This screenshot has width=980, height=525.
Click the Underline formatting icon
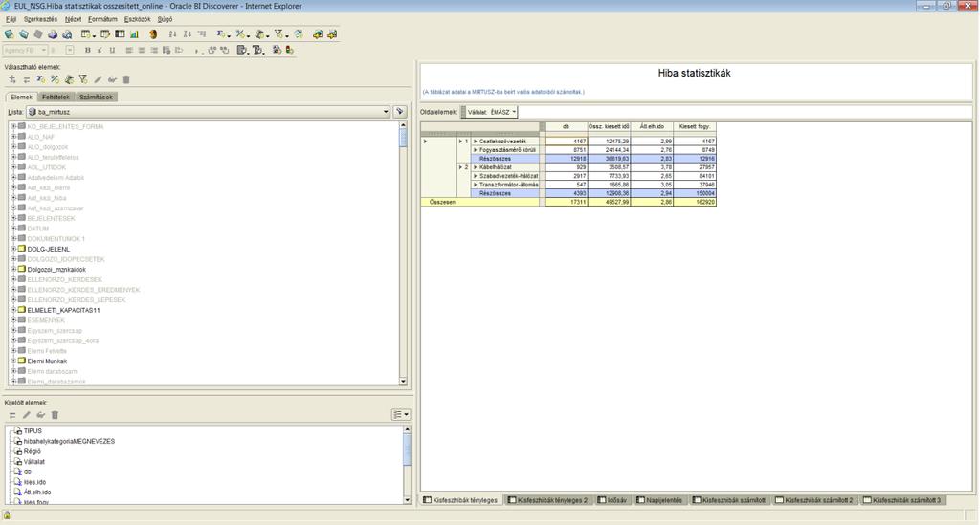113,50
